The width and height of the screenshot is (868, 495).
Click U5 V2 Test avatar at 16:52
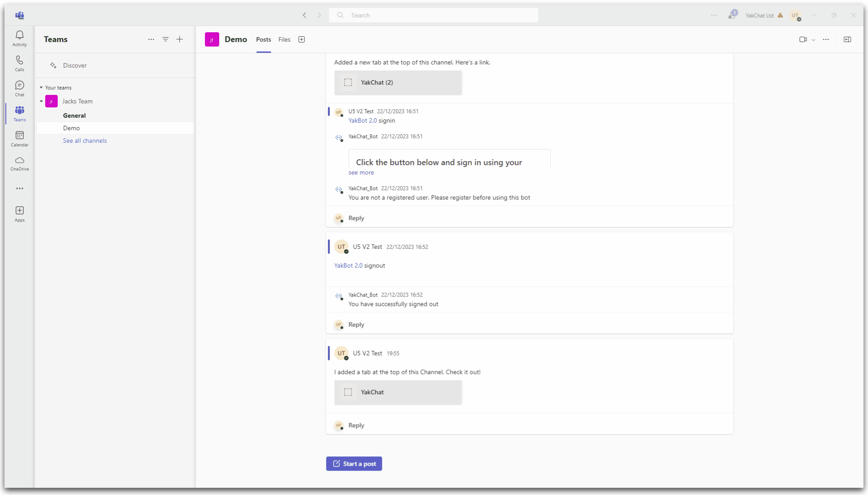(x=341, y=247)
